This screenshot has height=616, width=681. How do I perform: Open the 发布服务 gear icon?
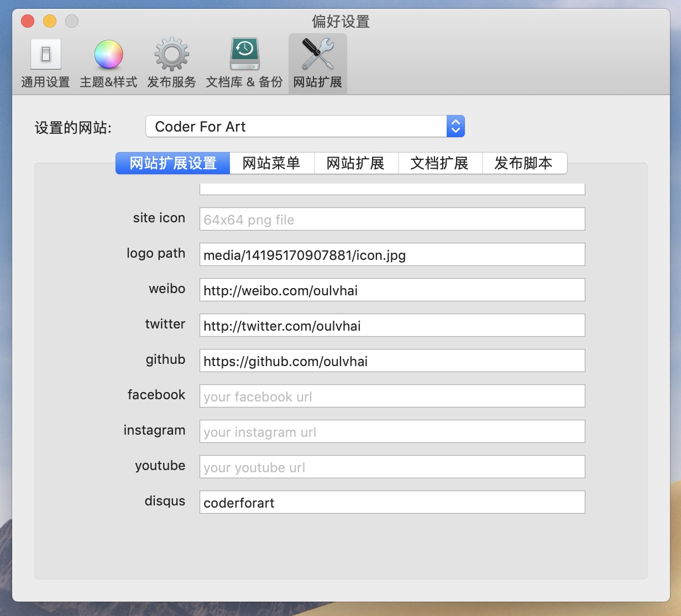pyautogui.click(x=171, y=55)
